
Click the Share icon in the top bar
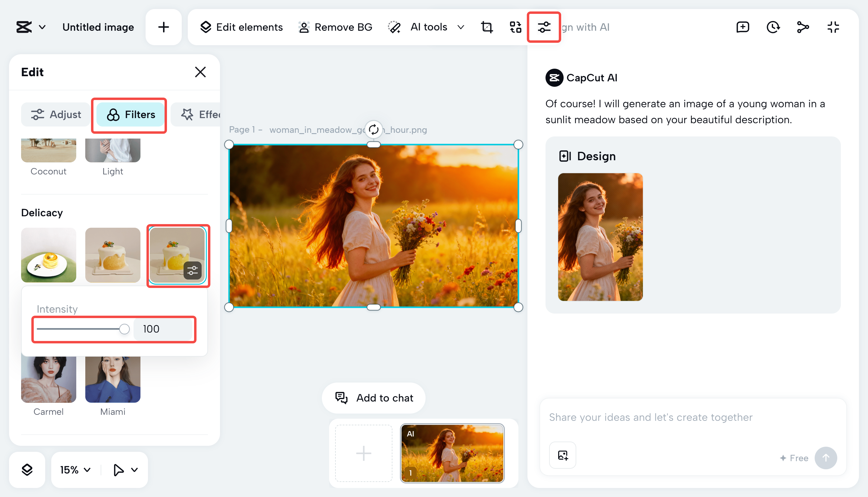point(803,27)
